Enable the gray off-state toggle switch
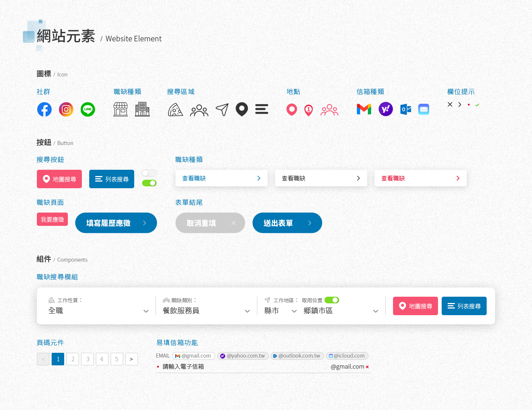The height and width of the screenshot is (410, 532). [149, 173]
